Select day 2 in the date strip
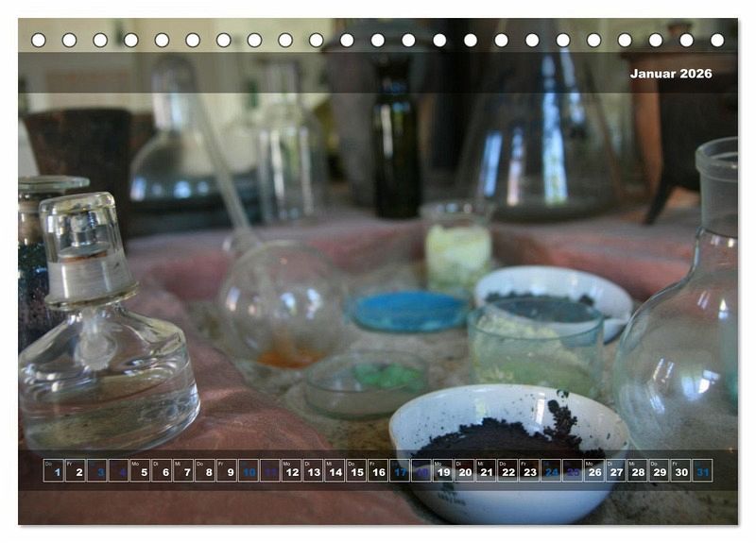 tap(75, 470)
